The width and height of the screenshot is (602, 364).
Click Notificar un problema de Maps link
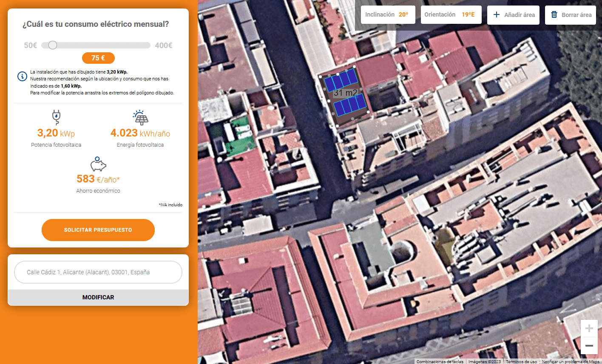click(x=571, y=361)
